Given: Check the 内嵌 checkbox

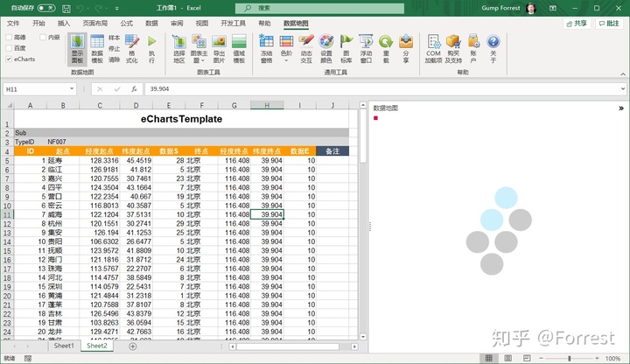Looking at the screenshot, I should [43, 38].
